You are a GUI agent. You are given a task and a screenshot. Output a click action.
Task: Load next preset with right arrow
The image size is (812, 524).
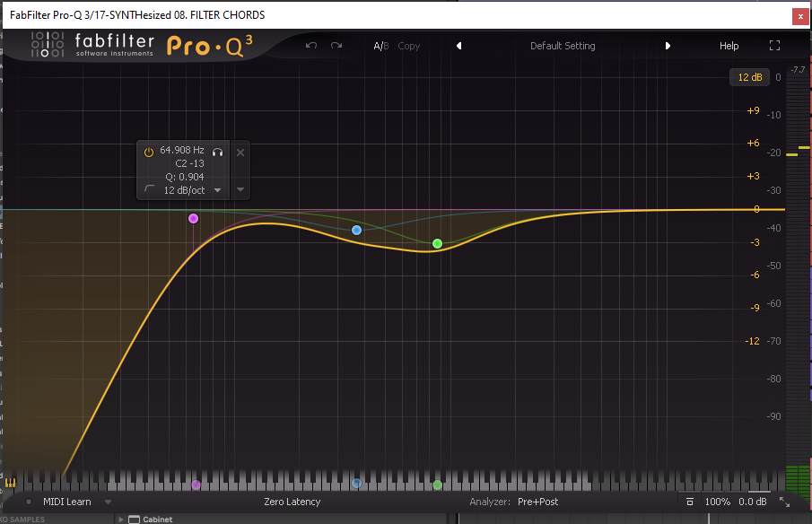click(668, 46)
